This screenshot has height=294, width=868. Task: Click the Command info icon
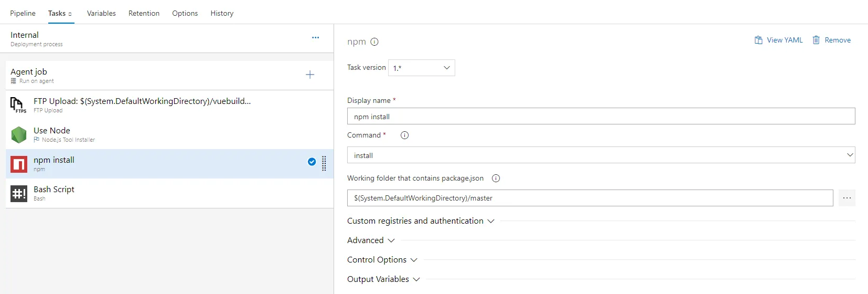(404, 135)
